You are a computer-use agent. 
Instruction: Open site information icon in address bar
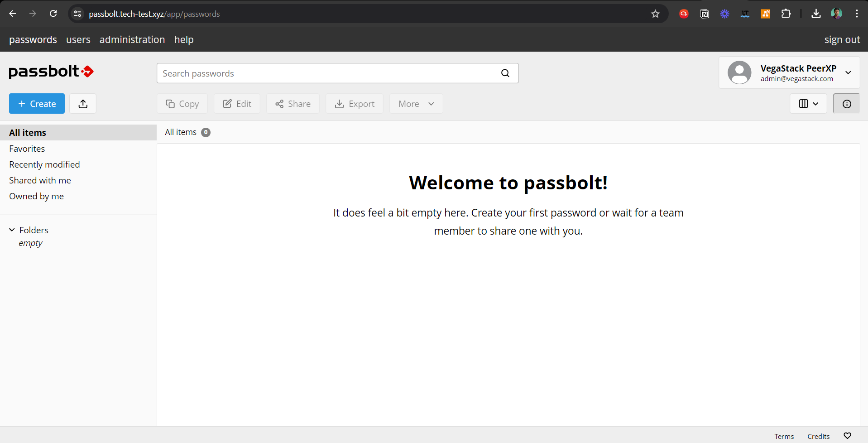[78, 14]
